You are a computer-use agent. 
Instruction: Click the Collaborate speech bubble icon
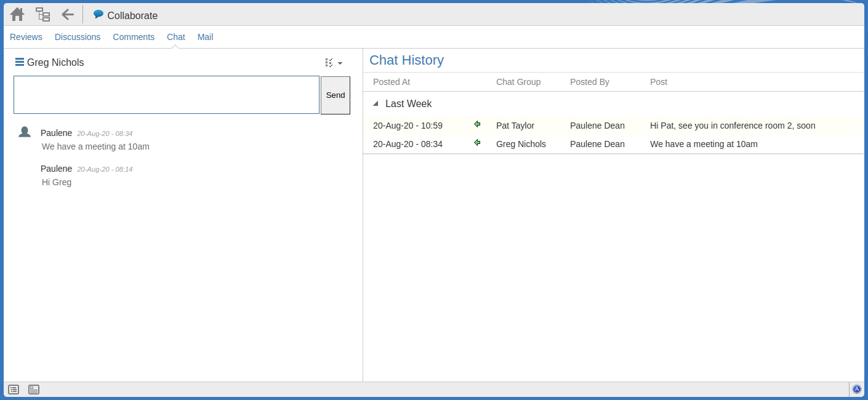(x=98, y=14)
